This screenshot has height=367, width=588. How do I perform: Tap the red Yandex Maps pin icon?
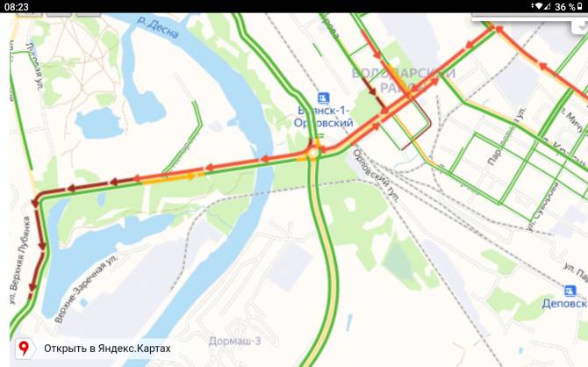pyautogui.click(x=24, y=348)
